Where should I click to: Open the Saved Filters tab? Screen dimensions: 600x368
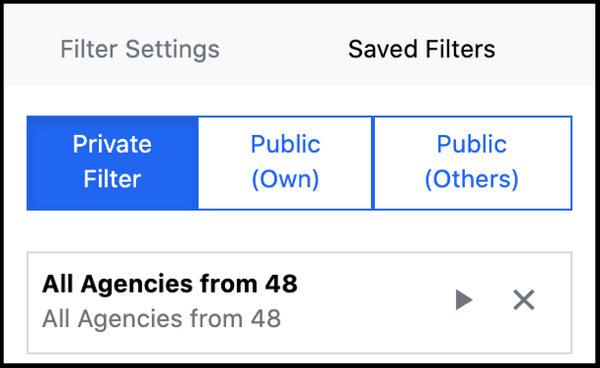click(421, 49)
